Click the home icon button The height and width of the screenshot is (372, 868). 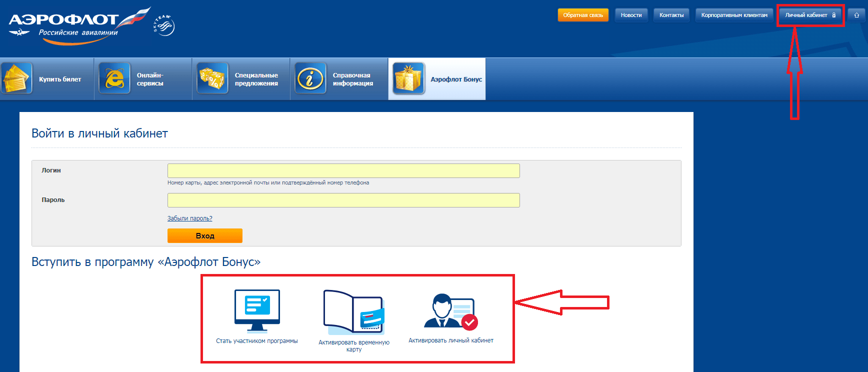pos(856,15)
